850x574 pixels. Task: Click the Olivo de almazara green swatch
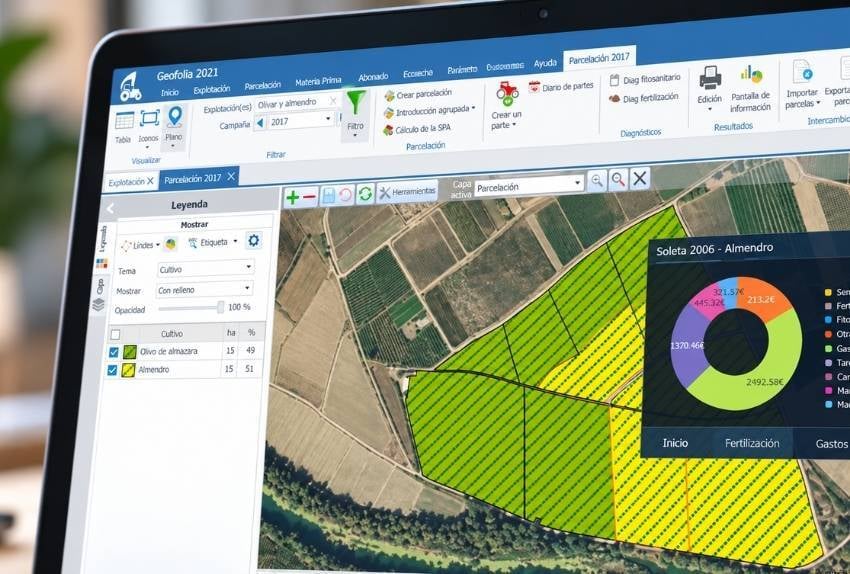coord(130,352)
